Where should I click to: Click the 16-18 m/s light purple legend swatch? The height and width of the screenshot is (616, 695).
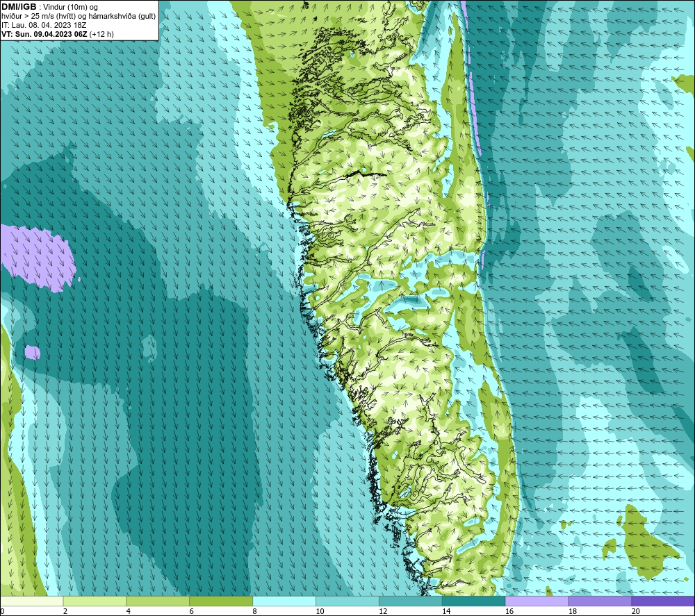[x=537, y=601]
